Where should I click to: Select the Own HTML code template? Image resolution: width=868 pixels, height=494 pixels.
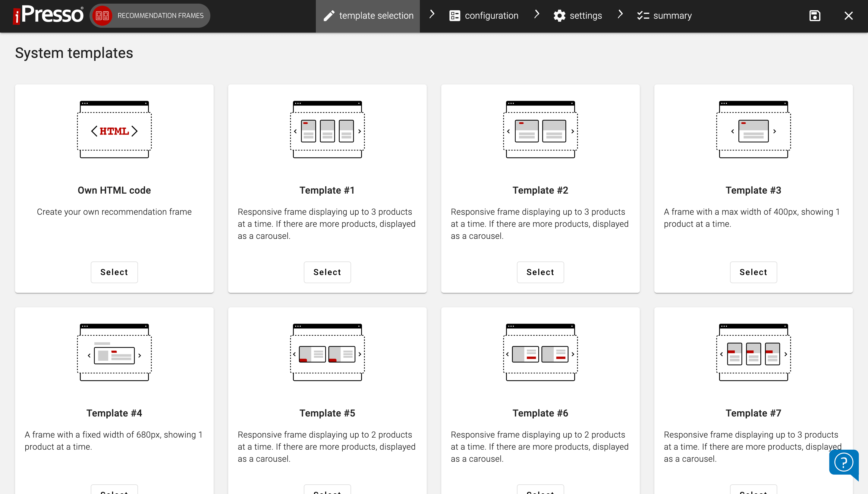[x=114, y=272]
